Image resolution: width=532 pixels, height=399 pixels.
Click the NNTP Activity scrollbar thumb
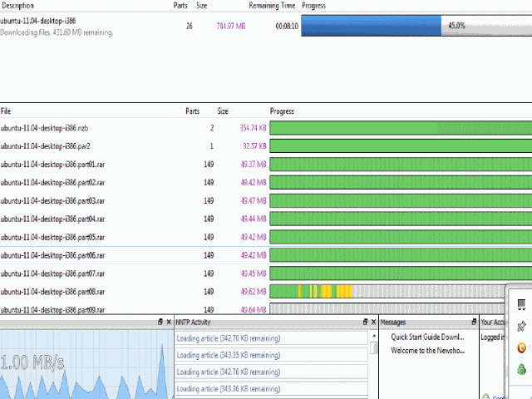[374, 348]
